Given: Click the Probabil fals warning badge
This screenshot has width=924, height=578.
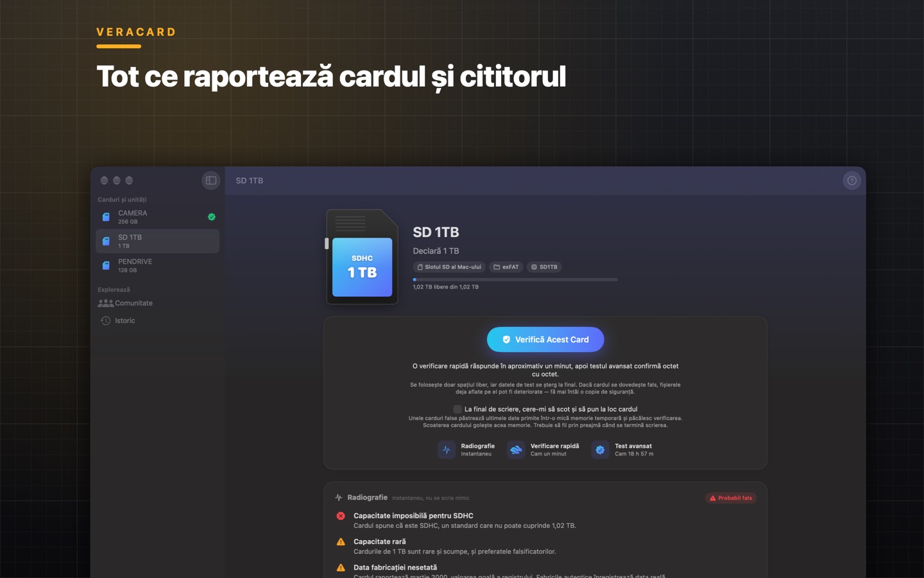Looking at the screenshot, I should coord(731,498).
